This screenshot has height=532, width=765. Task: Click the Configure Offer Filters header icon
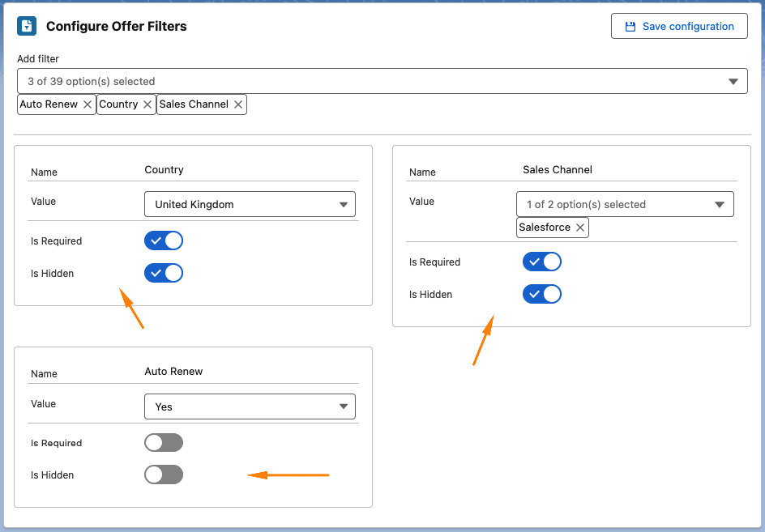27,26
